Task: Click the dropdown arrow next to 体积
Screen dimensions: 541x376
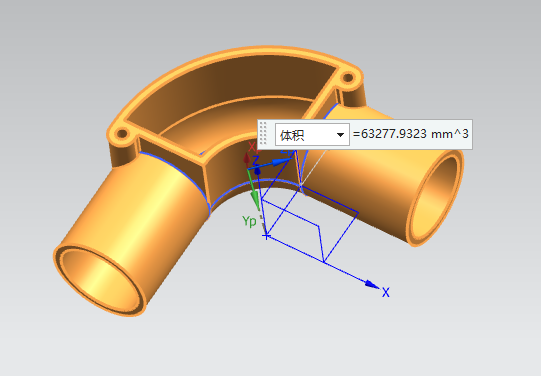Action: point(340,135)
